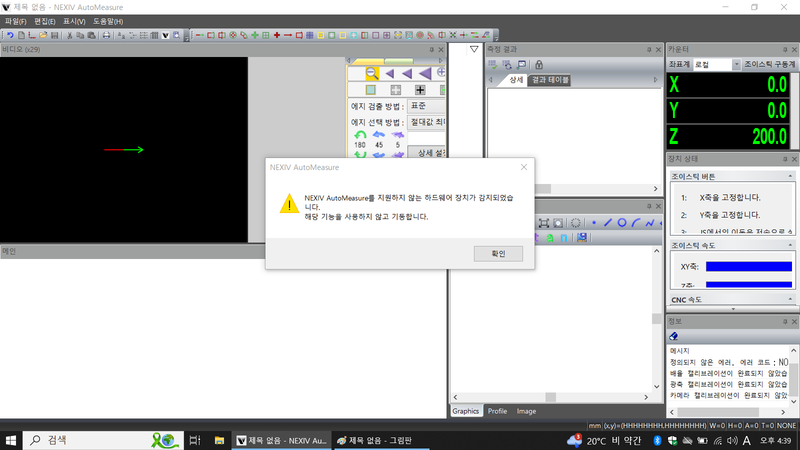Collapse the 조이스틱 버튼 section
The height and width of the screenshot is (450, 800).
coord(790,175)
